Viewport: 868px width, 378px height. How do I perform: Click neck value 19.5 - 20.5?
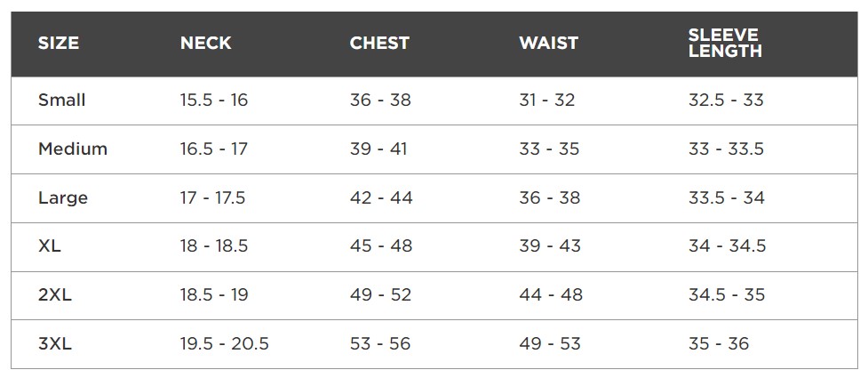pyautogui.click(x=225, y=344)
